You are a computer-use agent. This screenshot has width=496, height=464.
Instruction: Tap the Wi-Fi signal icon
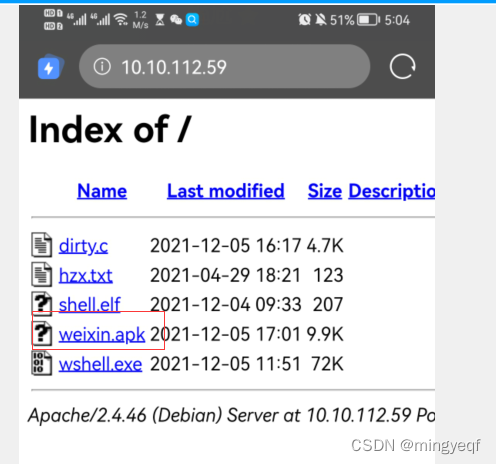(121, 20)
